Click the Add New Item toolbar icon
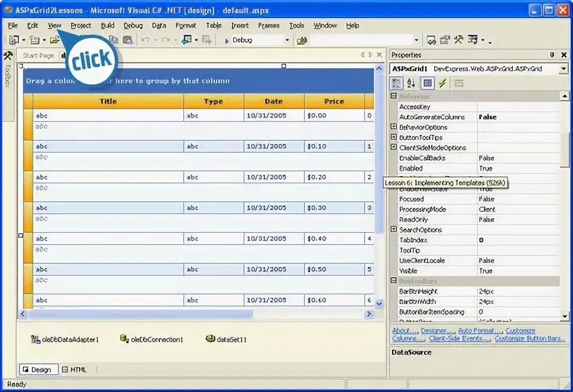This screenshot has height=392, width=573. click(35, 40)
